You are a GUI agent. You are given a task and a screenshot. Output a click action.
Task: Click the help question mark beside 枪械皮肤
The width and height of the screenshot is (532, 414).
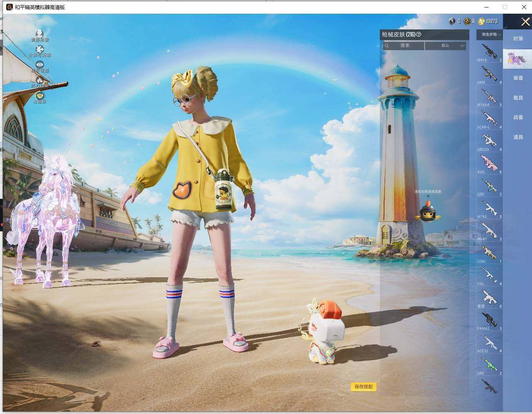point(419,34)
